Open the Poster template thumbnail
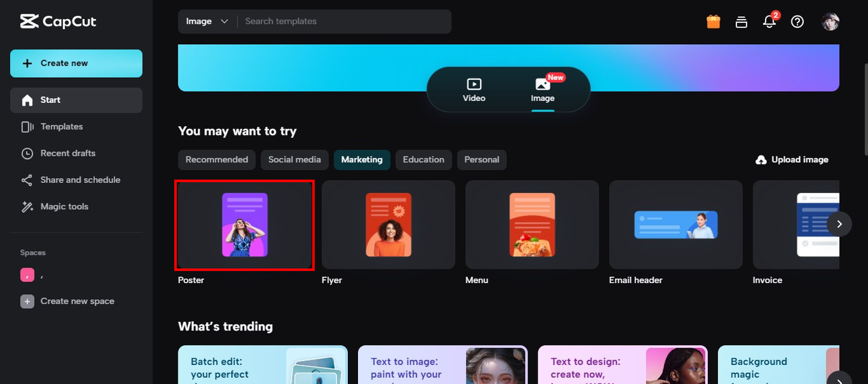 pyautogui.click(x=245, y=225)
